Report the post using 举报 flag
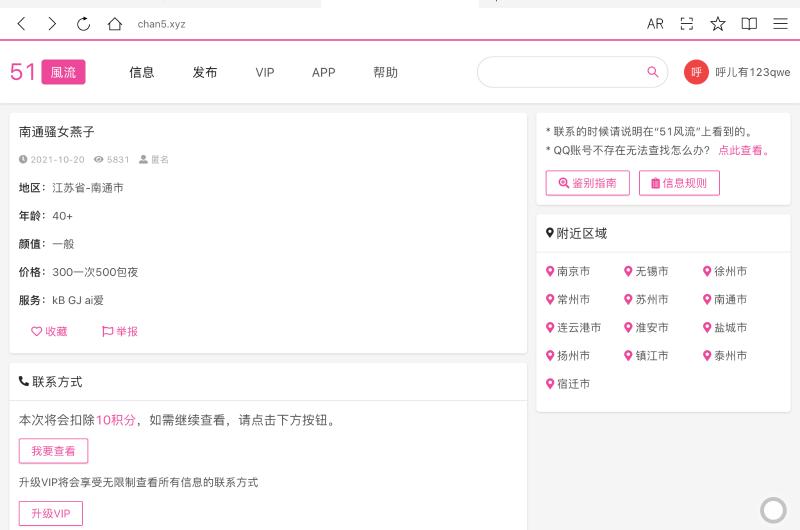 click(120, 331)
